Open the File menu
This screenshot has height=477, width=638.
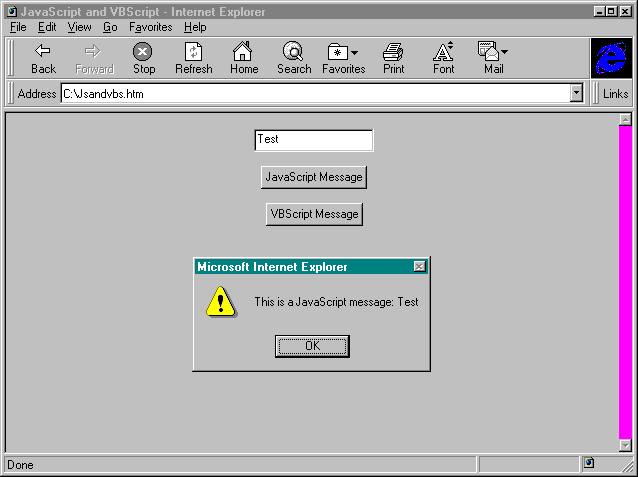point(18,27)
